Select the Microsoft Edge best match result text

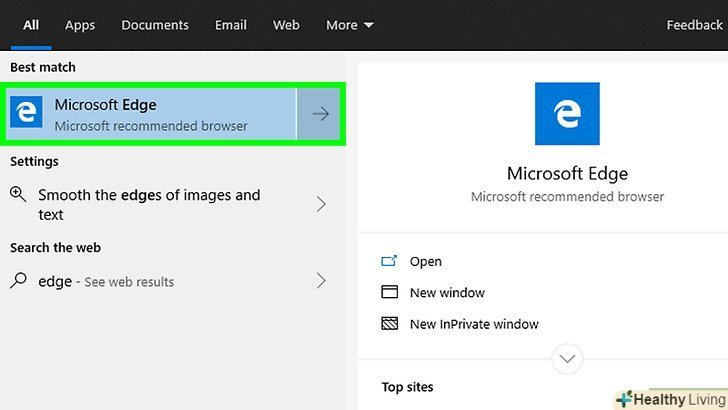coord(150,114)
